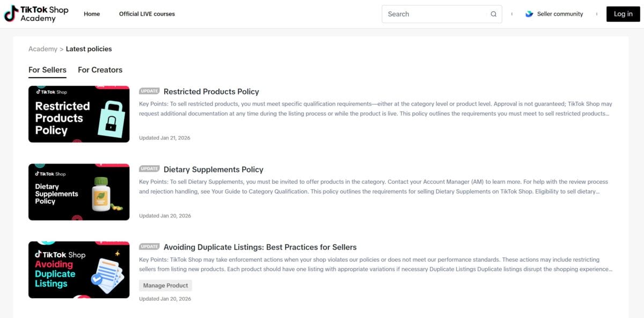This screenshot has height=318, width=644.
Task: Select the For Sellers tab
Action: 47,70
